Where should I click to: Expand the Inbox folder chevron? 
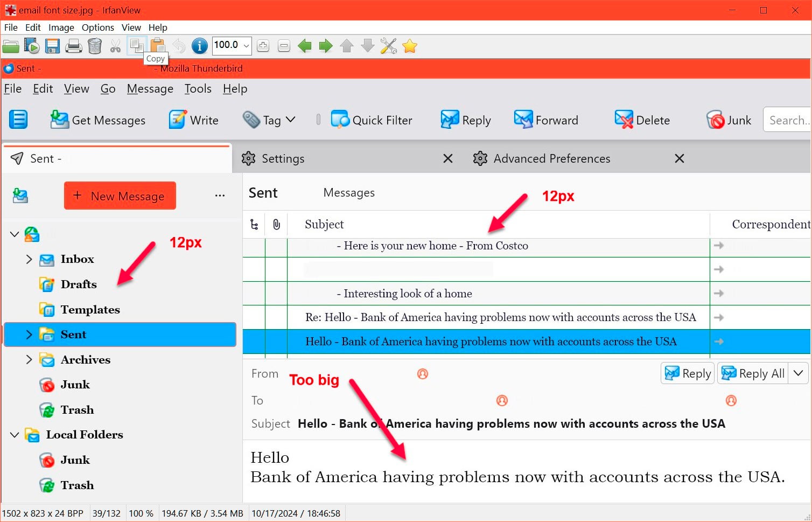click(29, 259)
